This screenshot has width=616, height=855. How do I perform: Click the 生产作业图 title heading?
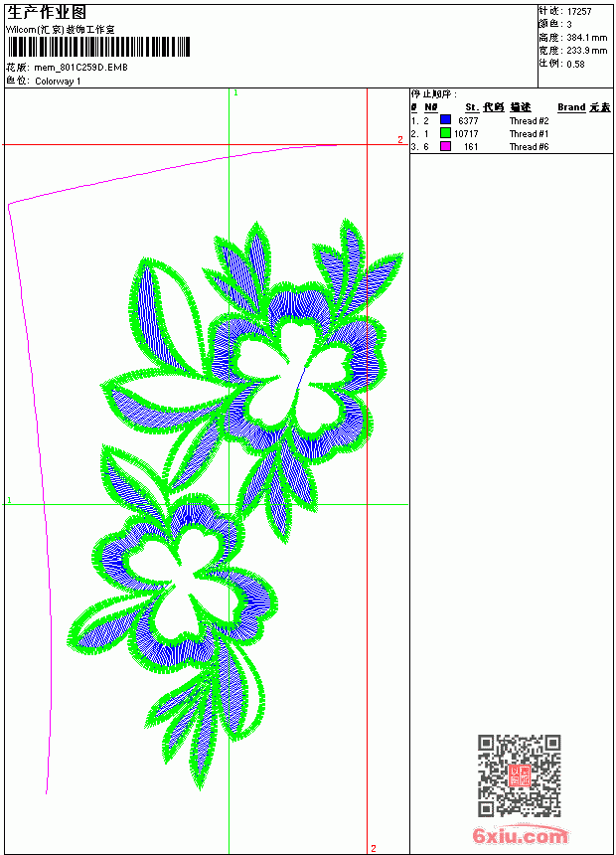pyautogui.click(x=47, y=13)
